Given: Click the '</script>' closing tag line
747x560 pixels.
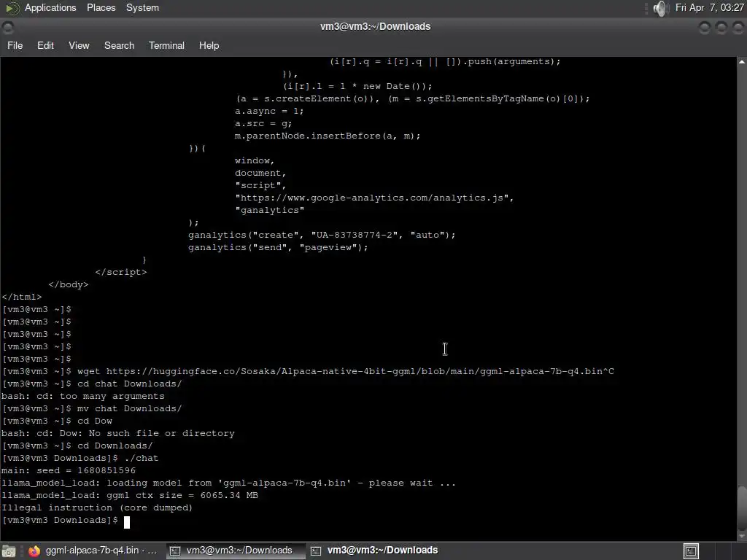Looking at the screenshot, I should pyautogui.click(x=121, y=273).
